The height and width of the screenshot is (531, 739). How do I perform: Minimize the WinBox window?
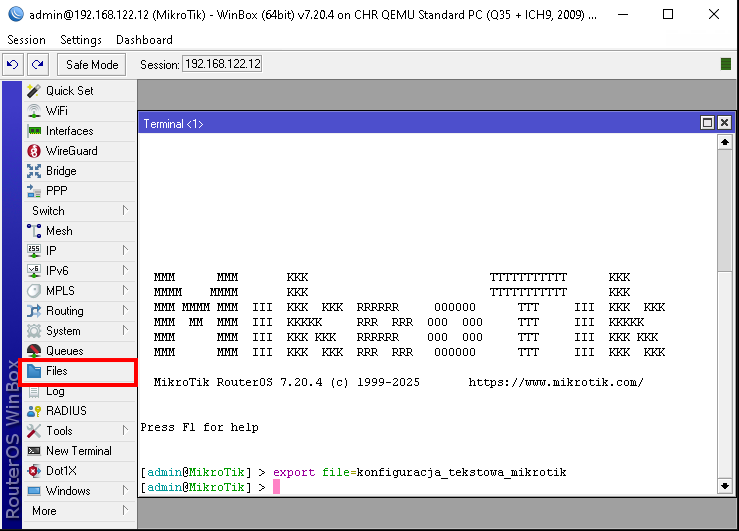tap(623, 15)
